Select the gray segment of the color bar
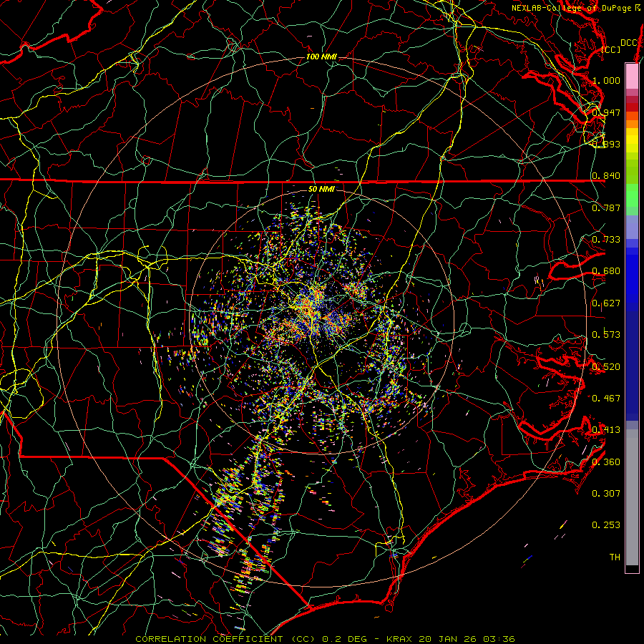This screenshot has width=644, height=644. pyautogui.click(x=632, y=497)
